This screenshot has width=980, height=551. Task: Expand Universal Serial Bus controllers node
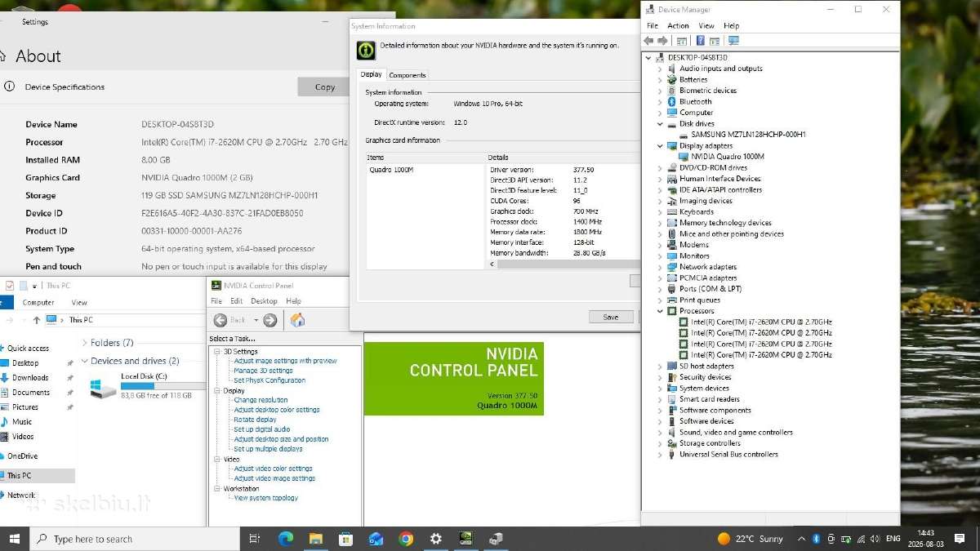pyautogui.click(x=660, y=455)
